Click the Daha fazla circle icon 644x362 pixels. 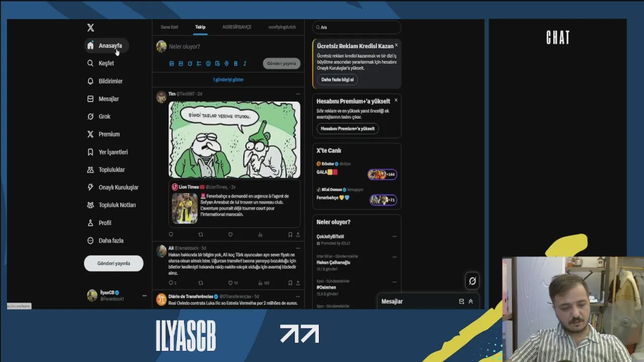91,240
